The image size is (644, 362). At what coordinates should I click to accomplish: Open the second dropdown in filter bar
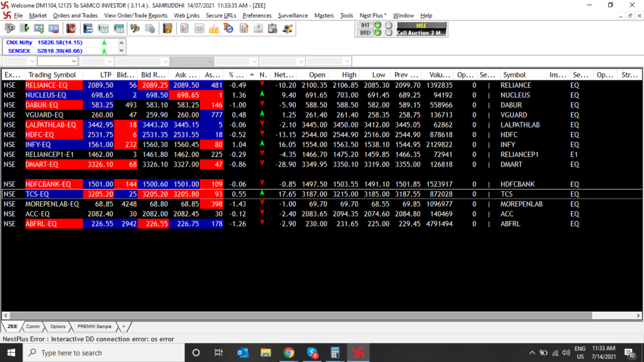point(57,61)
